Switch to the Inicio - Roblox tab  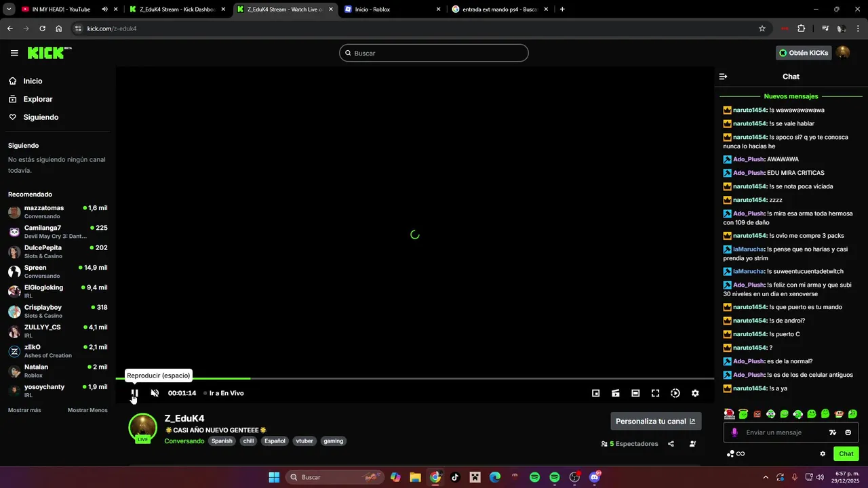pos(392,9)
